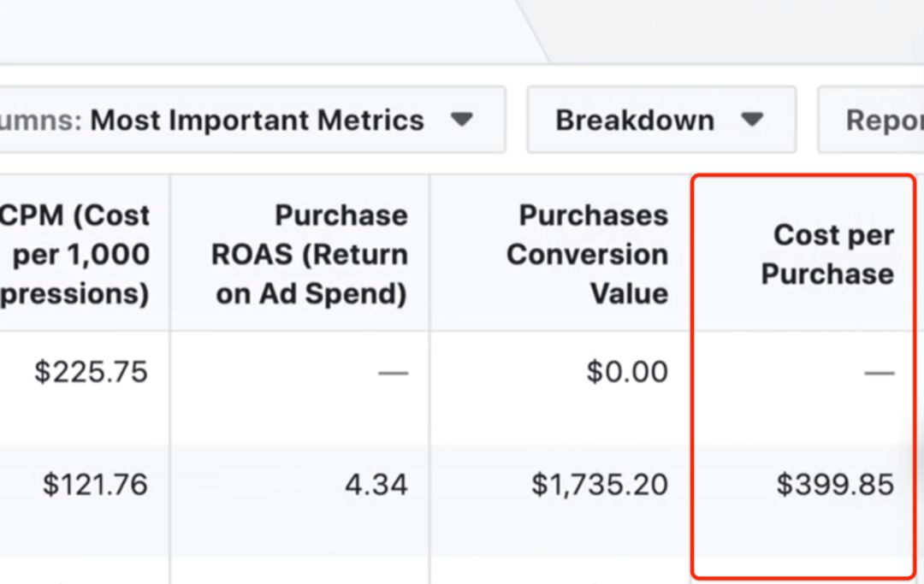This screenshot has width=924, height=584.
Task: Select the $399.85 cost per purchase cell
Action: click(835, 485)
